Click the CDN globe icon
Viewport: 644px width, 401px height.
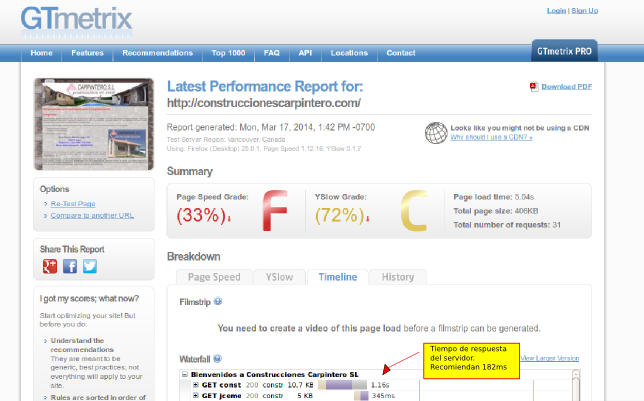(436, 133)
